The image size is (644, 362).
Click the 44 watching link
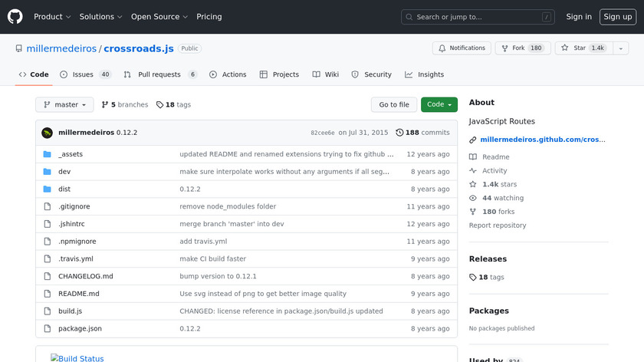point(496,198)
